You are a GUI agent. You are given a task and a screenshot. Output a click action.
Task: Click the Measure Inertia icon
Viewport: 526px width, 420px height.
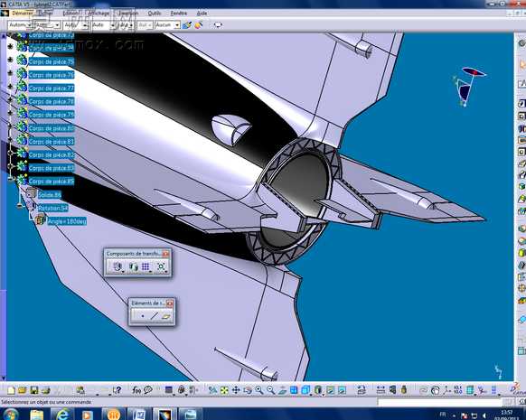click(x=404, y=390)
